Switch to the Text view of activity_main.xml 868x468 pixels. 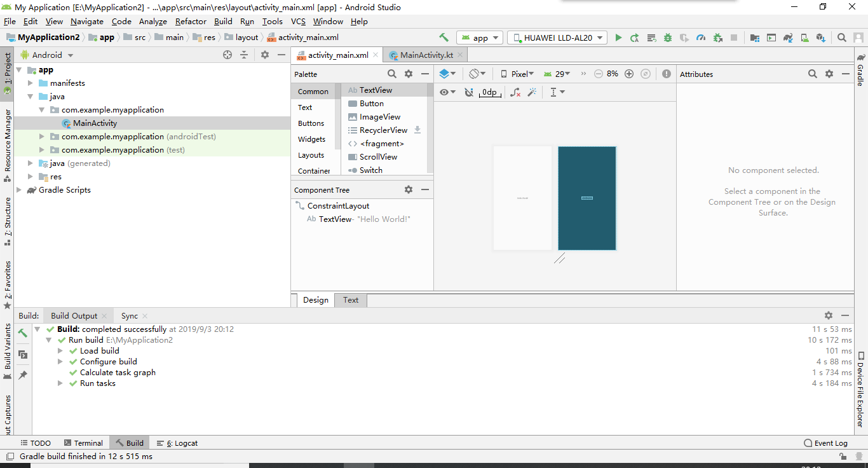350,299
